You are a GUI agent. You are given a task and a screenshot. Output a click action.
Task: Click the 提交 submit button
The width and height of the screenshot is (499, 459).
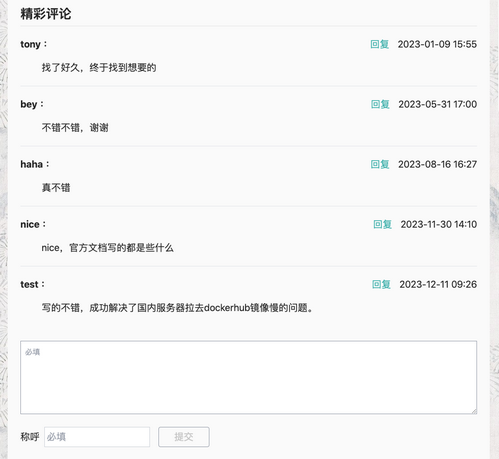click(184, 437)
